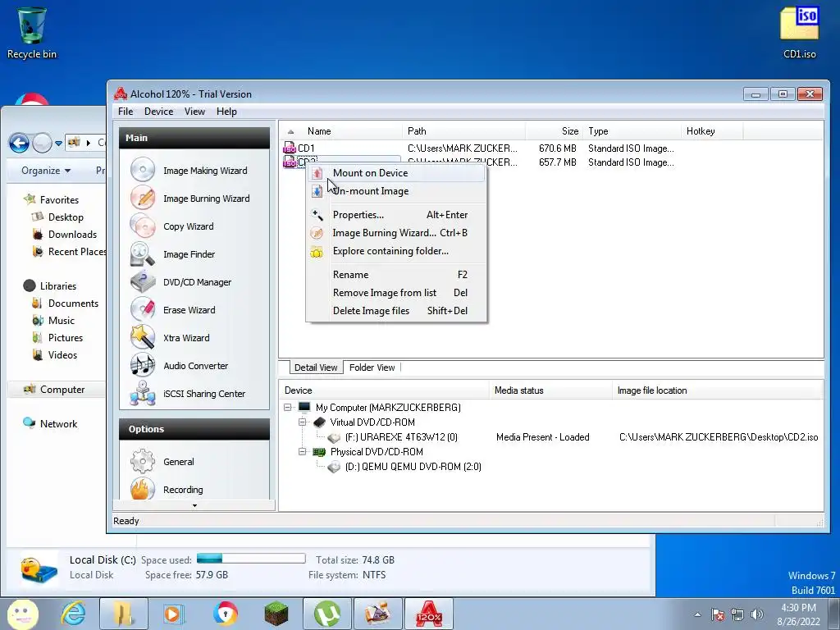Collapse the Physical DVD/CD-ROM node
840x630 pixels.
(302, 452)
